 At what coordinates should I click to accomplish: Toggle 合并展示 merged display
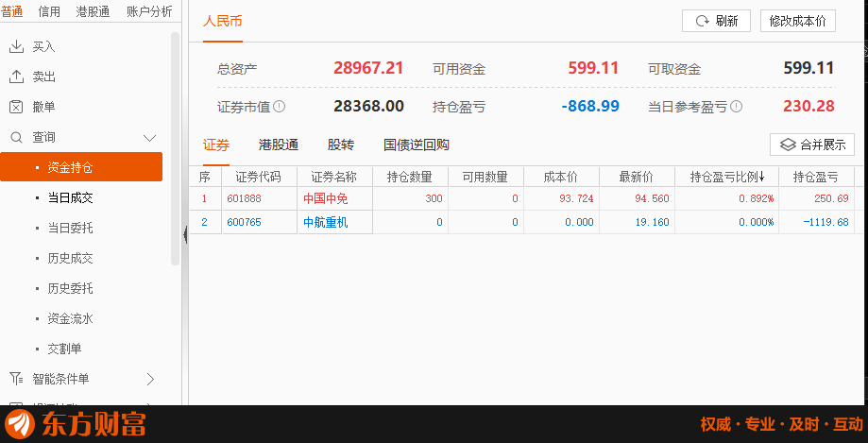click(x=812, y=145)
